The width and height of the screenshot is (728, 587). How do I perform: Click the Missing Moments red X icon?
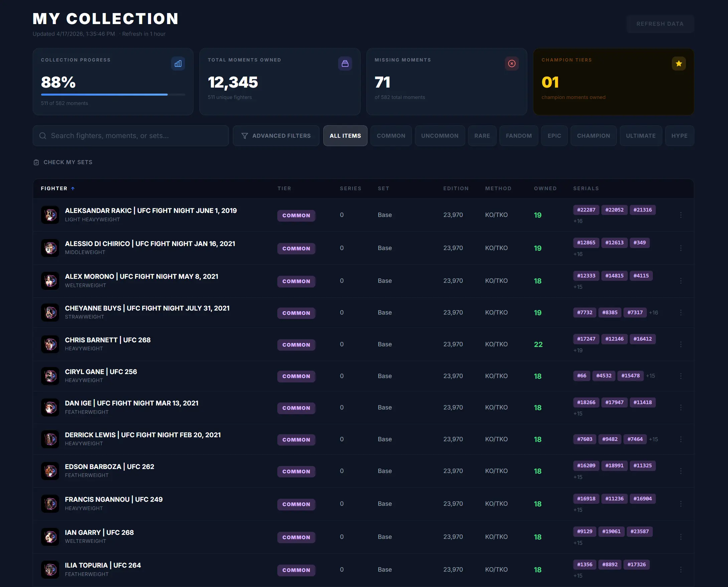512,64
